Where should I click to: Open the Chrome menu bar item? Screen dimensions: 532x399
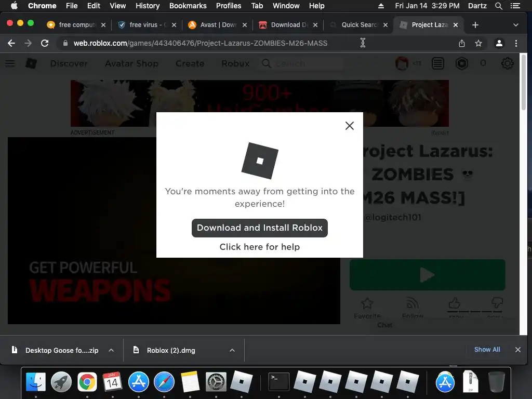tap(42, 6)
